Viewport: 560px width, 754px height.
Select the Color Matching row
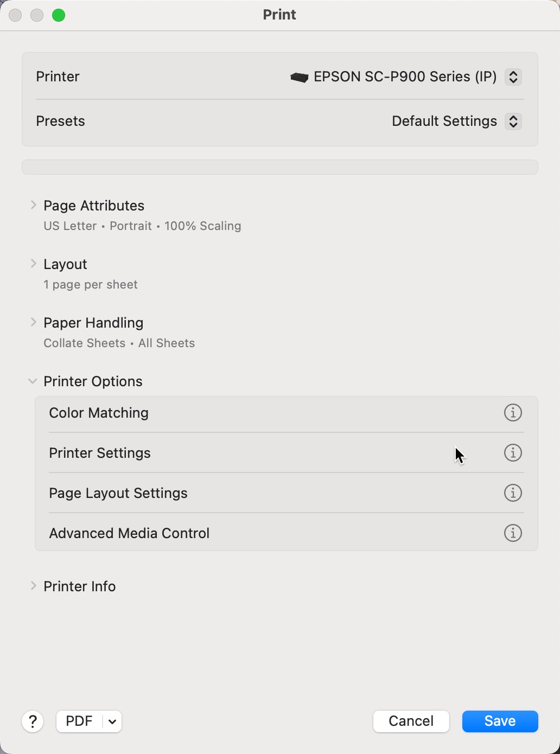point(99,413)
